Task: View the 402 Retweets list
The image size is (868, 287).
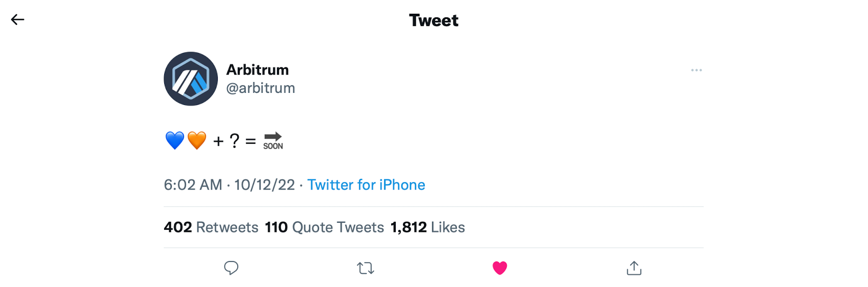Action: pyautogui.click(x=211, y=227)
